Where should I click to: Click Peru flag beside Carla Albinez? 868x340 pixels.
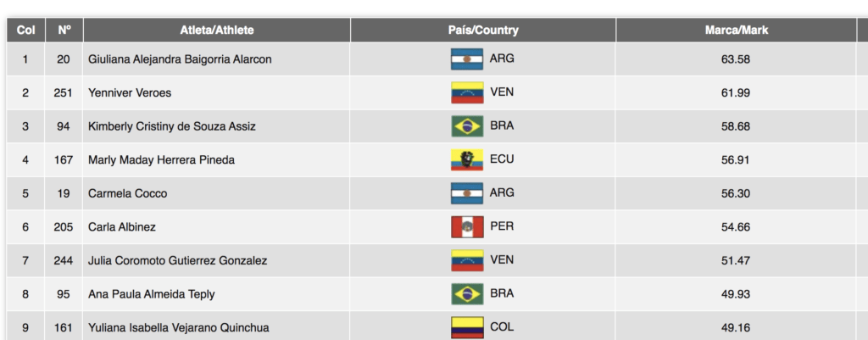click(x=467, y=227)
